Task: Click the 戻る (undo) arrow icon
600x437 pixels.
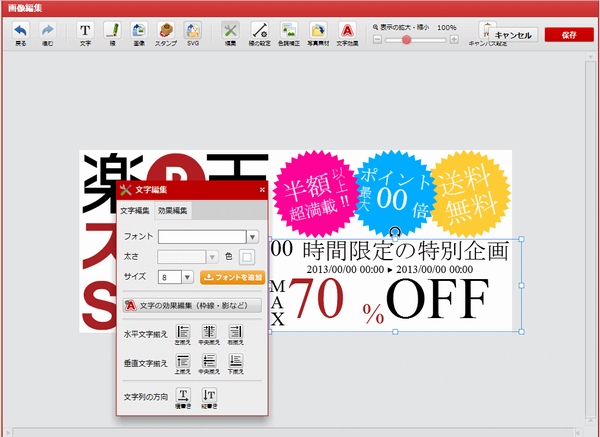Action: coord(21,32)
